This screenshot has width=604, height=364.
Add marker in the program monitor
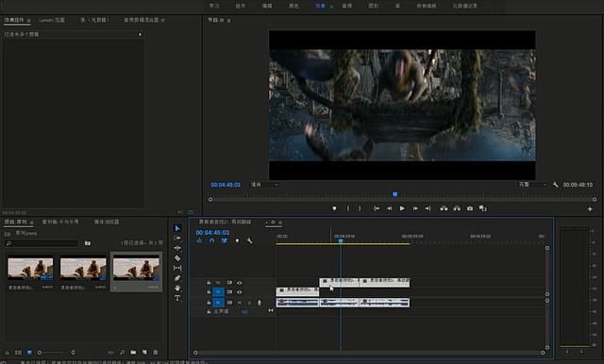(x=334, y=208)
